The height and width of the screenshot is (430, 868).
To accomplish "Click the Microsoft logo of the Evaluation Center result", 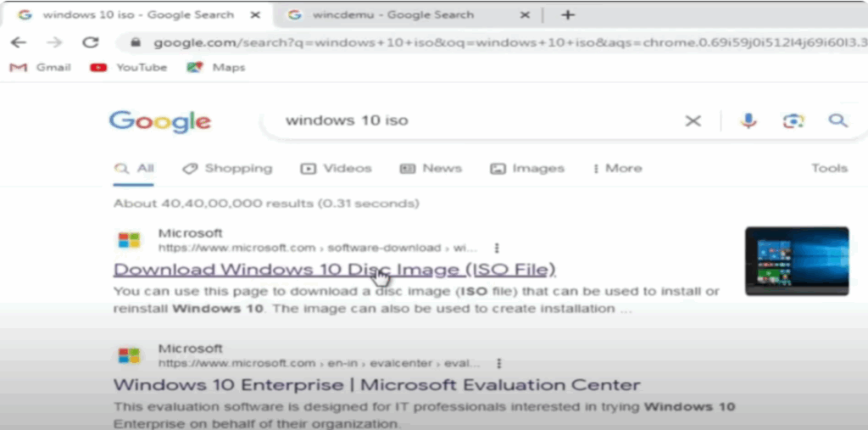I will pos(129,355).
